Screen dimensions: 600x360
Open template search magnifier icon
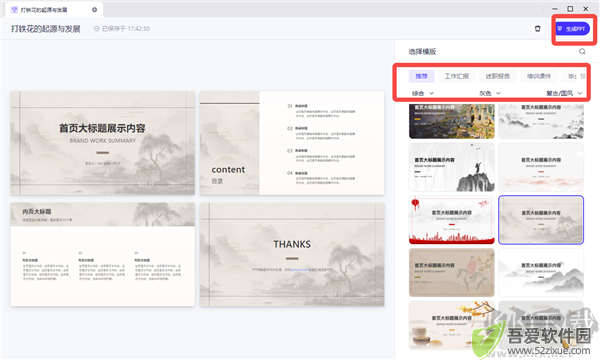tap(582, 51)
